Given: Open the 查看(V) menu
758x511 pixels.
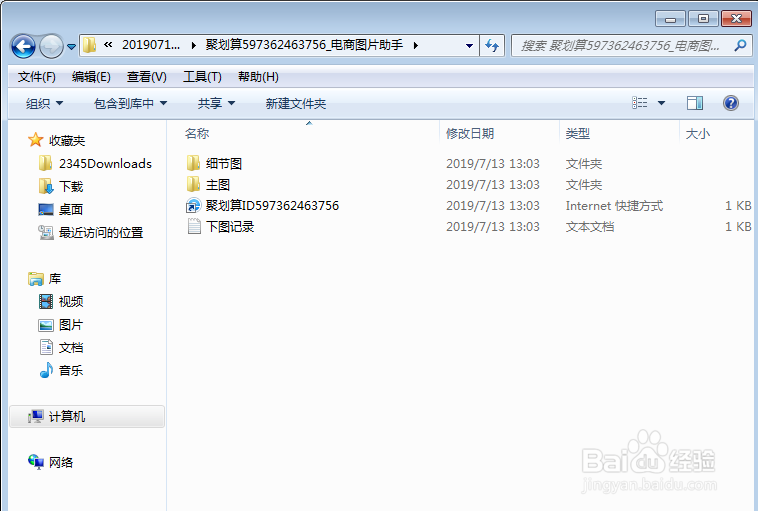Looking at the screenshot, I should click(146, 77).
